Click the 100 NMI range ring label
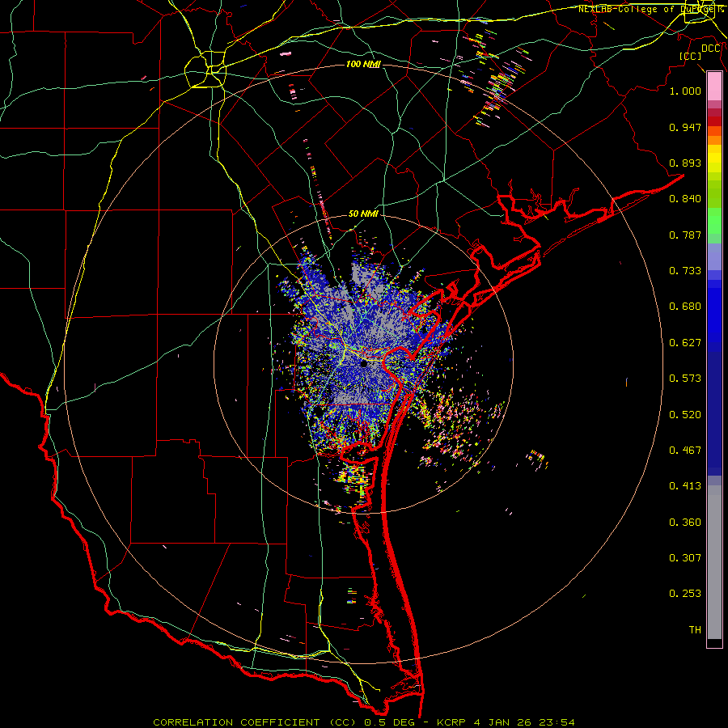Viewport: 728px width, 728px height. [363, 64]
